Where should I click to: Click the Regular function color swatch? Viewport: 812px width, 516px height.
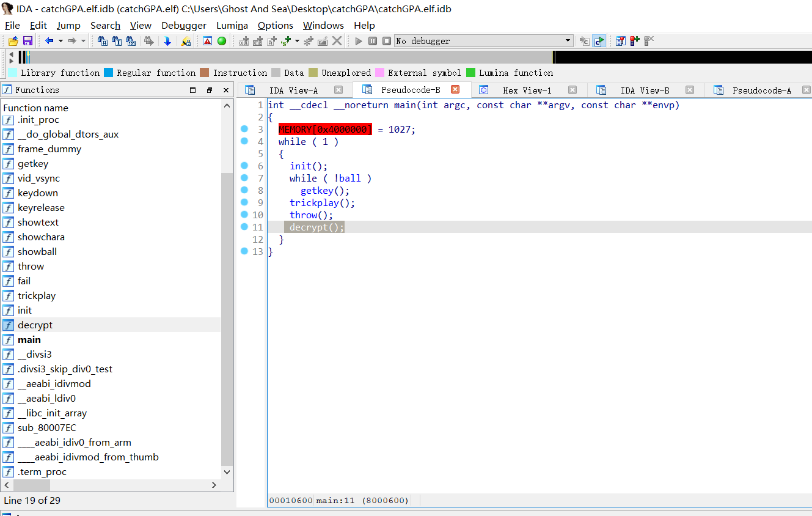pyautogui.click(x=109, y=73)
